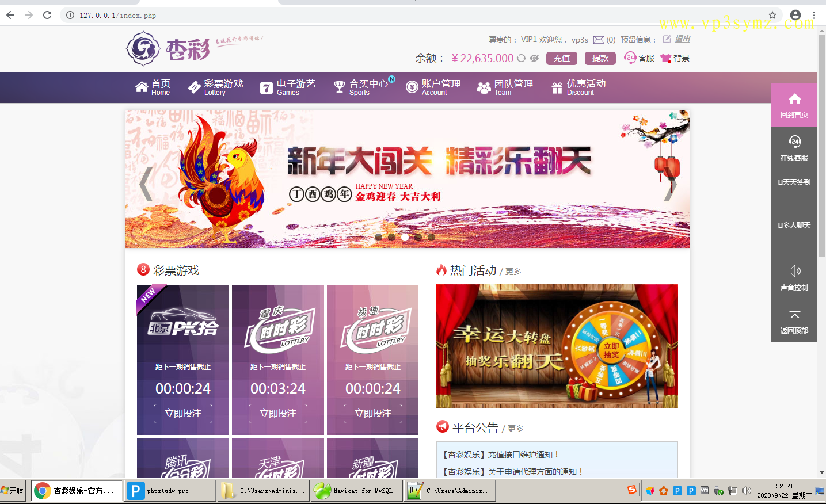Bookmark this page with star icon
Screen dimensions: 826x504
(x=772, y=15)
